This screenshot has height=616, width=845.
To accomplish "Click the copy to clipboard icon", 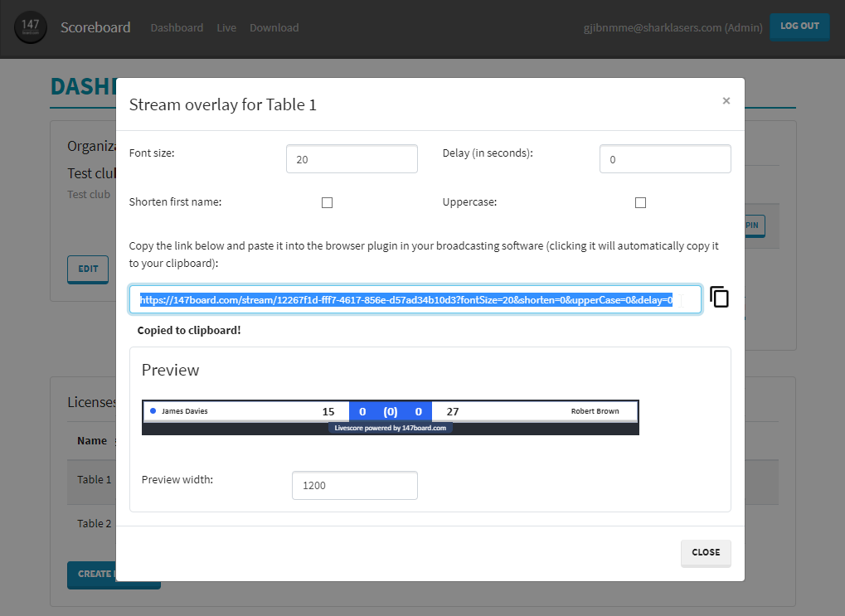I will point(719,297).
